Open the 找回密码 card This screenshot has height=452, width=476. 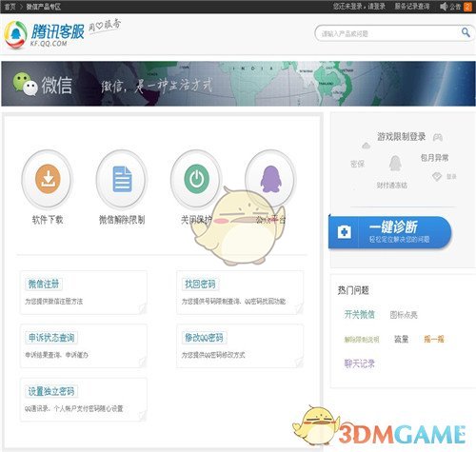(x=240, y=292)
